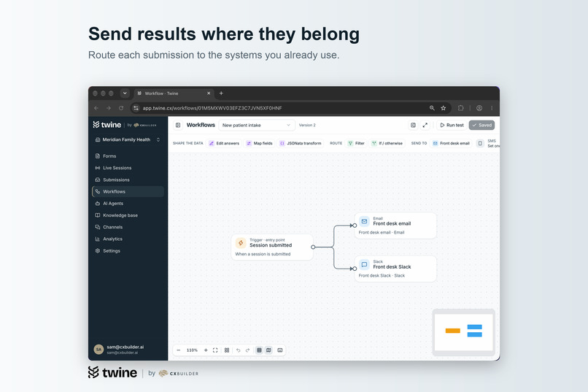This screenshot has width=588, height=392.
Task: Select the Front desk Slack node
Action: click(x=395, y=269)
